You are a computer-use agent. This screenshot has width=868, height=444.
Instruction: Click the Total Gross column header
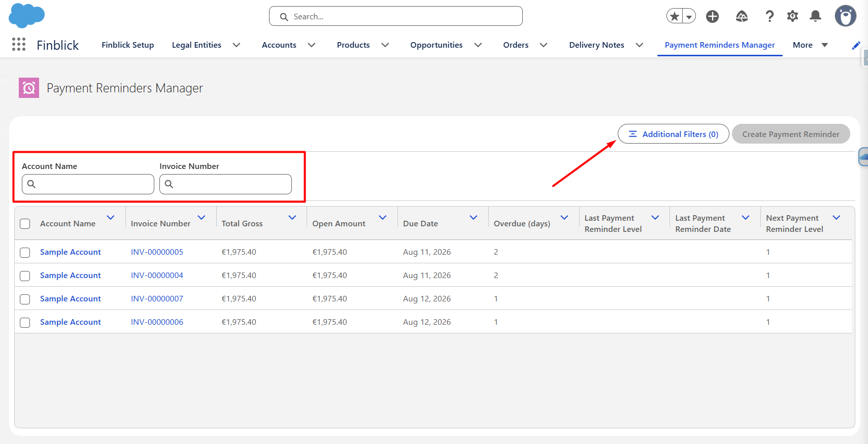[242, 224]
